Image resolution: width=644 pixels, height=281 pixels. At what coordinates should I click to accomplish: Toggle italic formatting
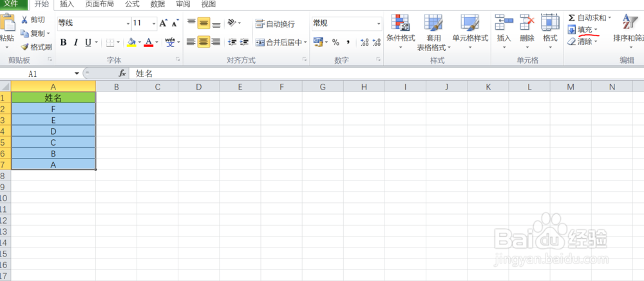pos(75,43)
